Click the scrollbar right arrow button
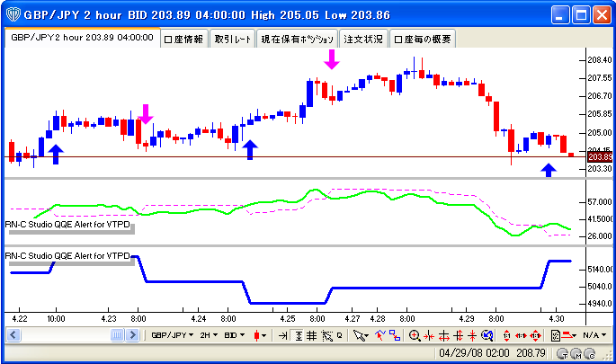The image size is (616, 364). click(140, 335)
